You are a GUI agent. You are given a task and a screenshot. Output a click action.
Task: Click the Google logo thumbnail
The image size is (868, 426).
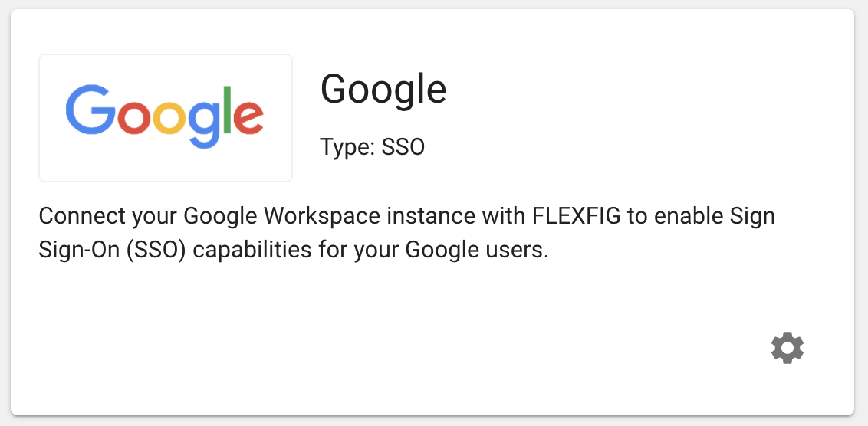166,118
